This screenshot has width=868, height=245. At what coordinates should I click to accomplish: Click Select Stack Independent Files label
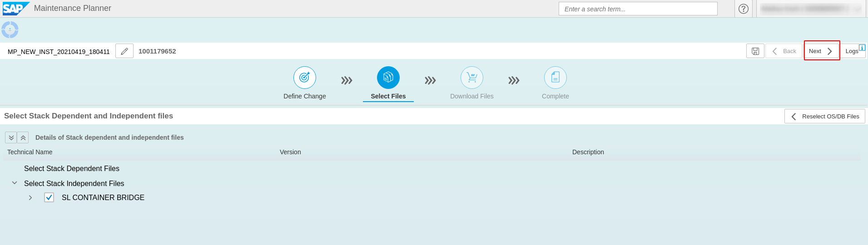click(74, 183)
